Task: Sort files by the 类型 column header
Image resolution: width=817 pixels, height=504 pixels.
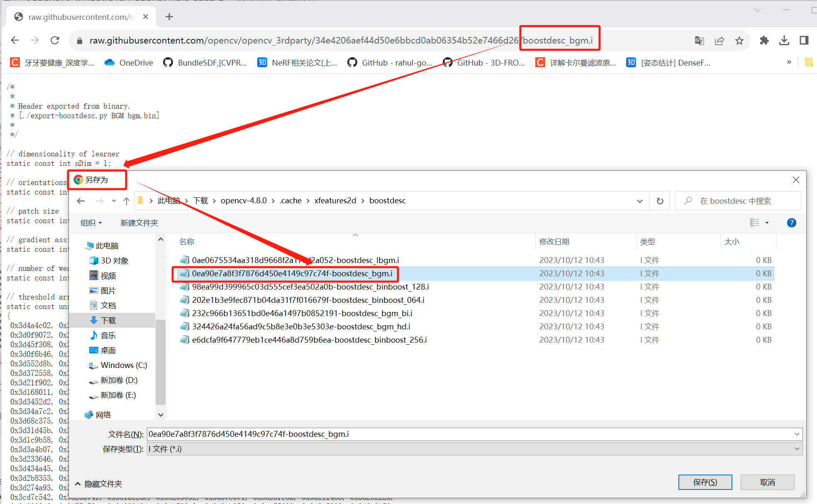Action: [648, 241]
